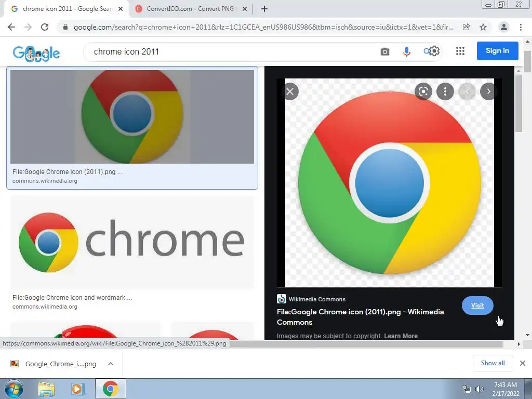This screenshot has height=399, width=532.
Task: Click the page scrollbar up arrow
Action: click(x=527, y=42)
